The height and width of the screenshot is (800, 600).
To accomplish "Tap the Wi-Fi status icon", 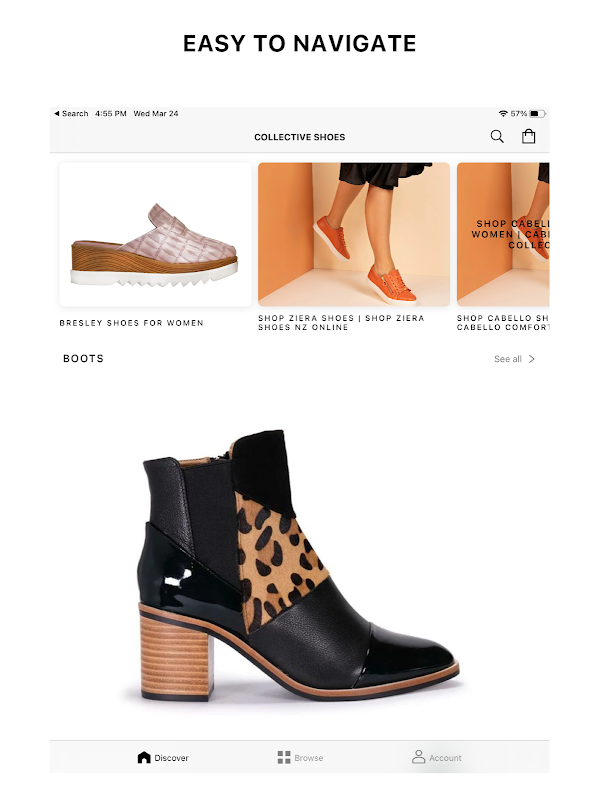I will 503,113.
